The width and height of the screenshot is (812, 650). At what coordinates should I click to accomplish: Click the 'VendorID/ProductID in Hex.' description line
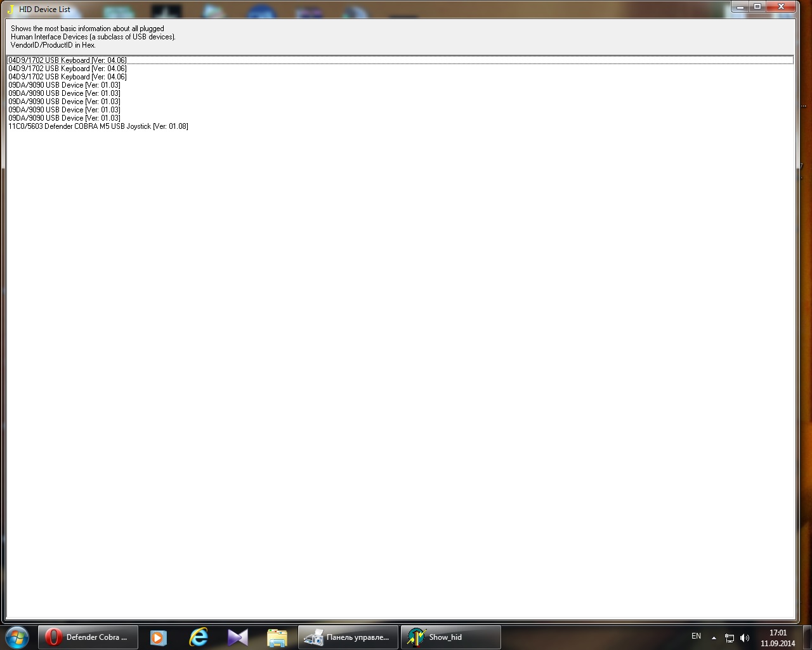pyautogui.click(x=53, y=45)
